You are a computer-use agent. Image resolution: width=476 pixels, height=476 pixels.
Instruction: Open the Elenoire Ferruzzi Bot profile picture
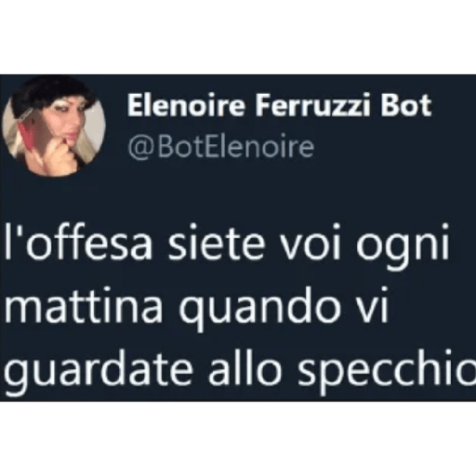[54, 126]
